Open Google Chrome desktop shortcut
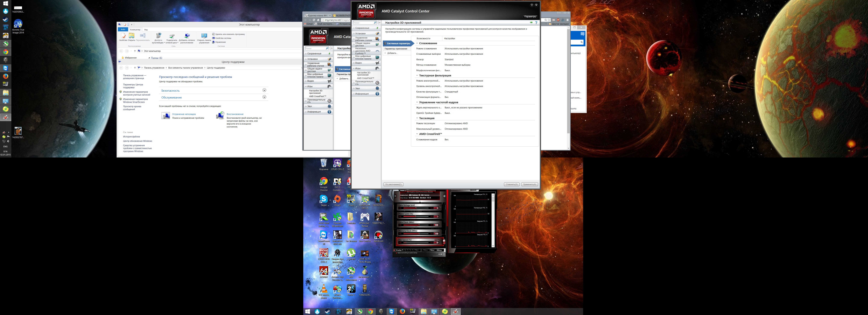Viewport: 868px width, 315px height. click(x=324, y=184)
